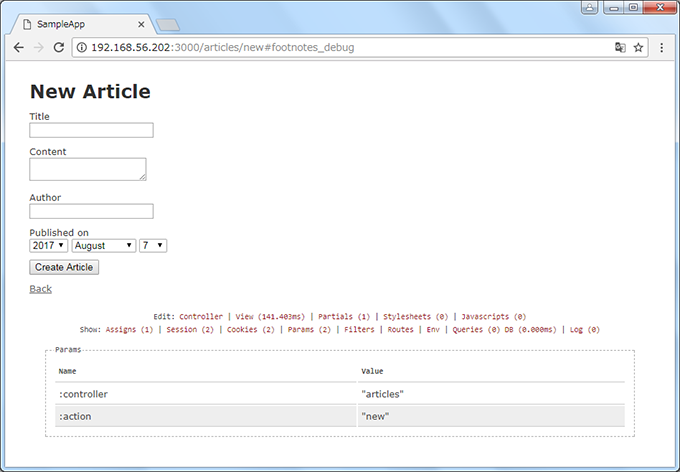The height and width of the screenshot is (472, 680).
Task: Open the month dropdown showing August
Action: [104, 246]
